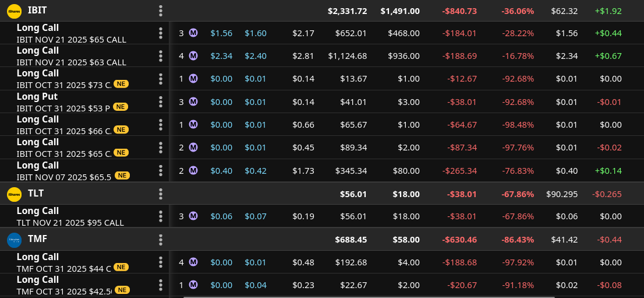Image resolution: width=644 pixels, height=298 pixels.
Task: Click IBIT last price $62.32
Action: tap(564, 11)
